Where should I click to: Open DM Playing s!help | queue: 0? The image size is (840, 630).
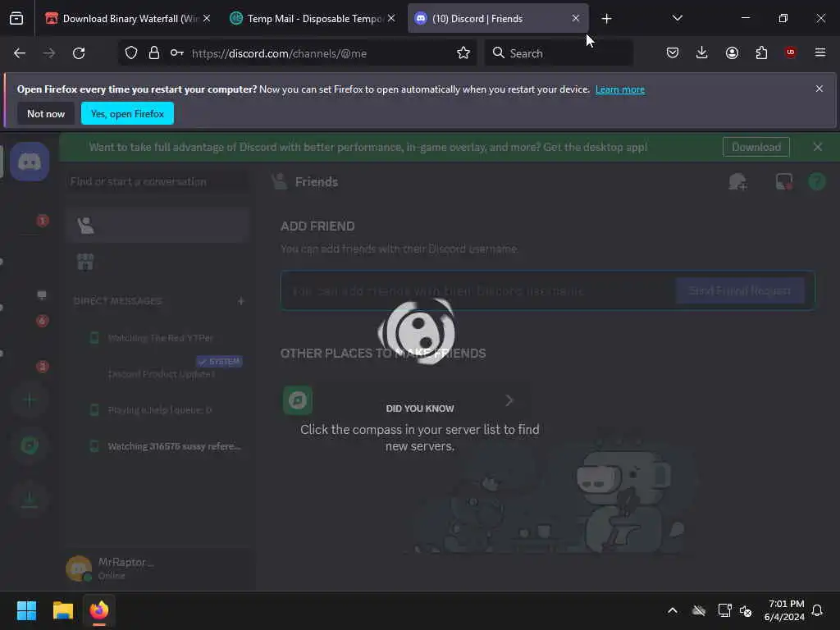(x=159, y=410)
